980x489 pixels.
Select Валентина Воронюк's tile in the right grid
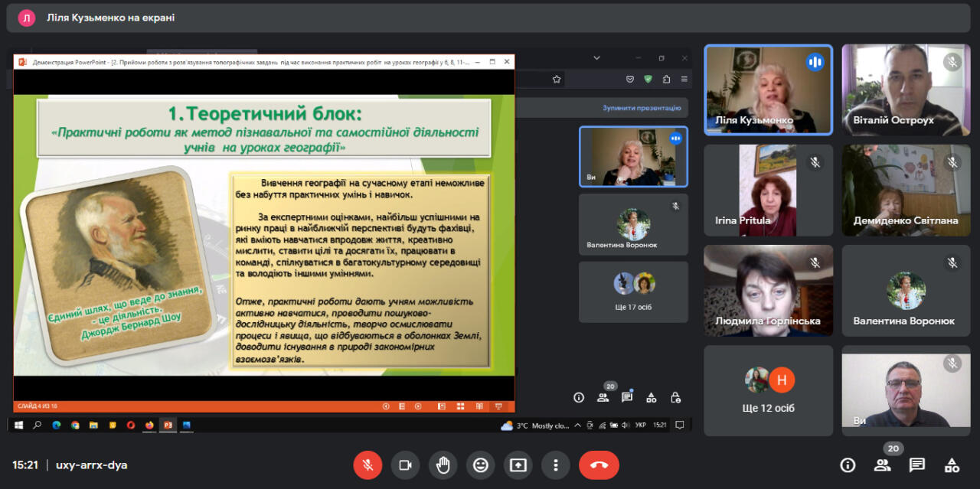(x=906, y=291)
